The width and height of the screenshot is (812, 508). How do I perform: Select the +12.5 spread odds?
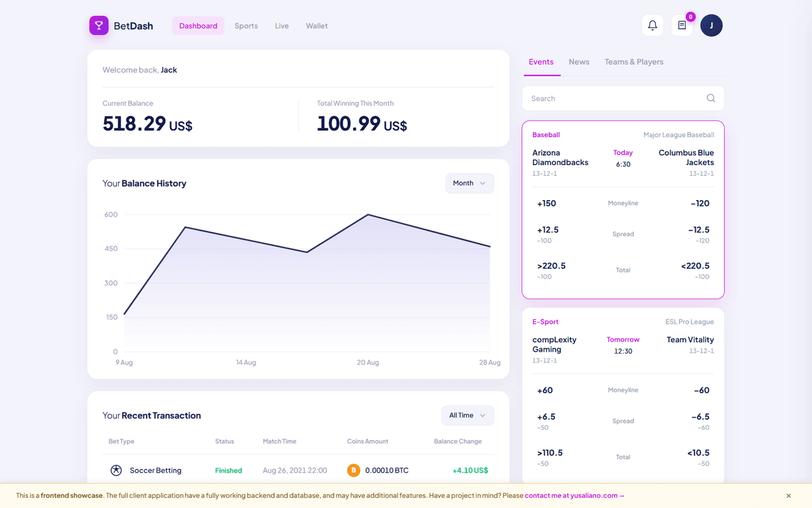pyautogui.click(x=547, y=234)
